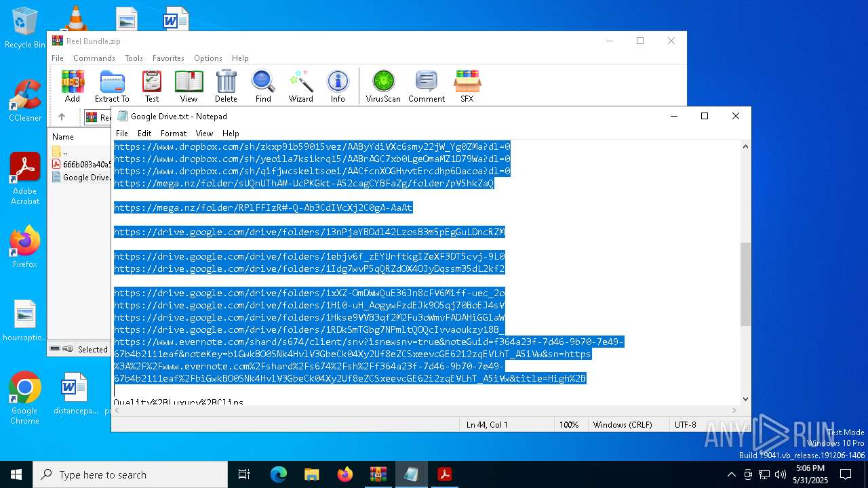Select the 666b083a40a5 PDF file in WinRAR
This screenshot has height=488, width=868.
[81, 165]
